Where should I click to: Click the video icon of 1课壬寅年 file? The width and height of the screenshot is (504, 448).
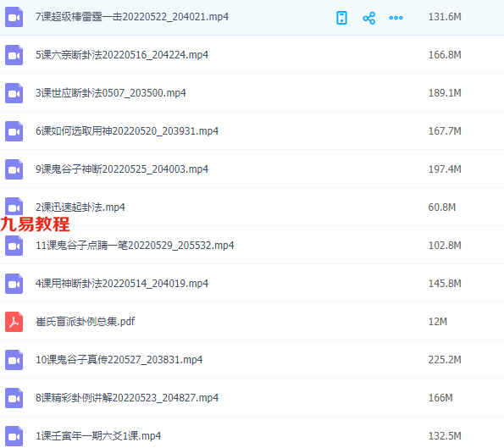14,436
